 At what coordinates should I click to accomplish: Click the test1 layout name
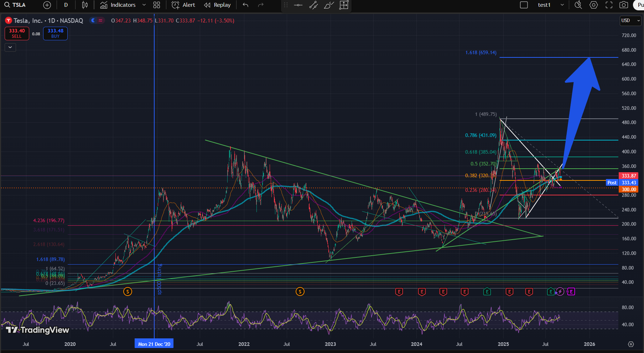(544, 5)
